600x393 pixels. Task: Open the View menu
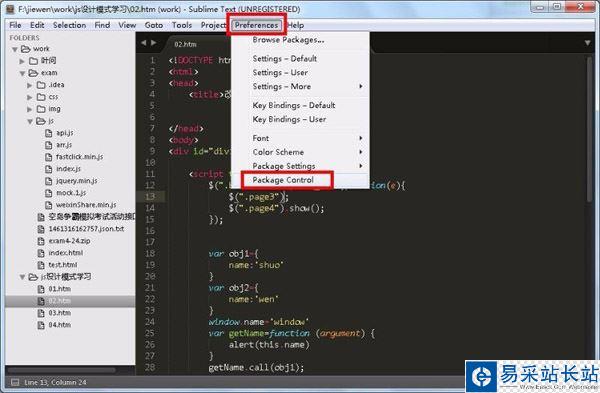127,25
